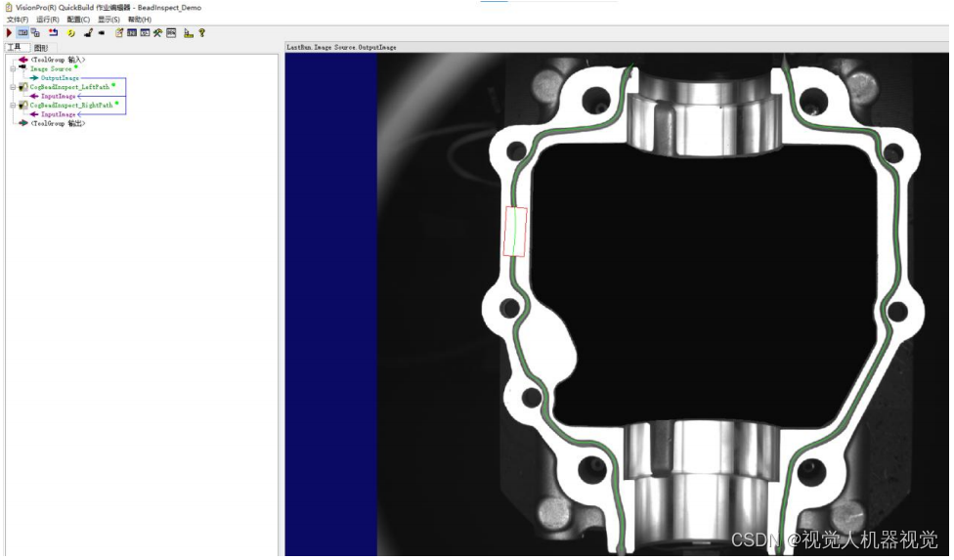The width and height of the screenshot is (954, 560).
Task: Open the first results grid toolbar icon
Action: (131, 33)
